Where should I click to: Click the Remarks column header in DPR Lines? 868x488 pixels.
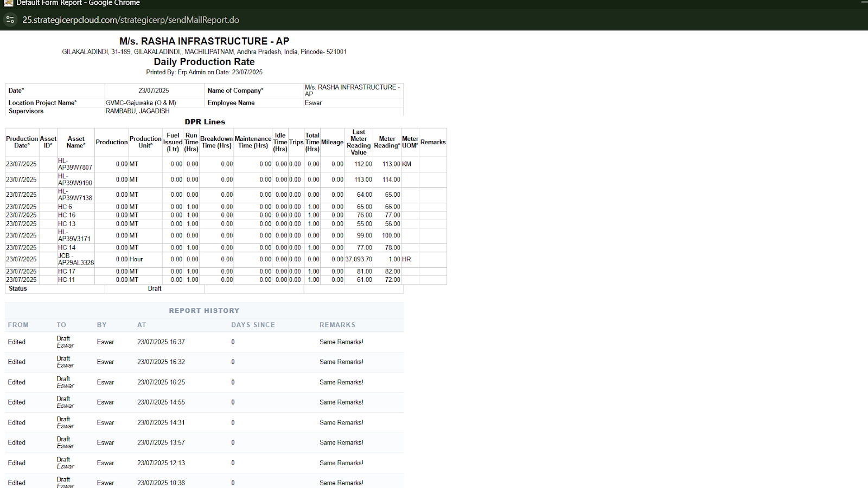coord(433,142)
